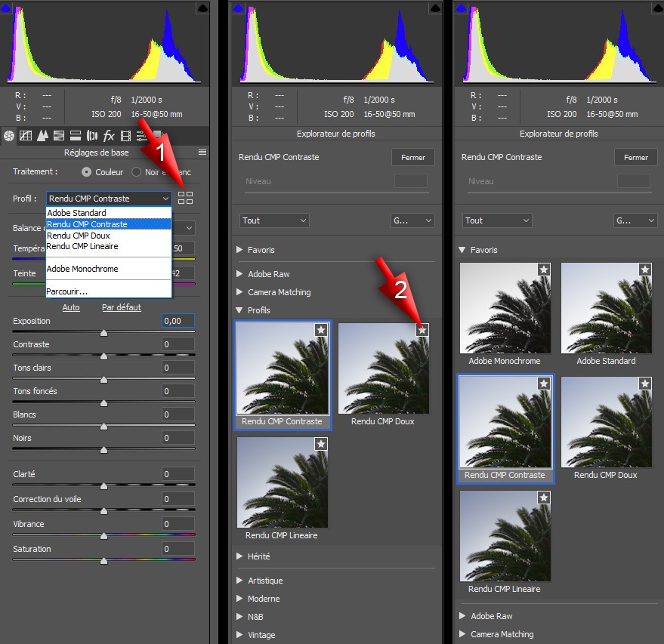This screenshot has height=644, width=664.
Task: Click the Auto link
Action: [71, 307]
